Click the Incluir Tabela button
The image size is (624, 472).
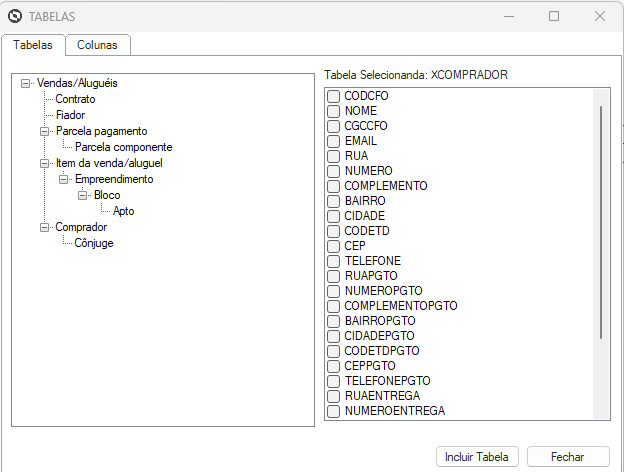tap(477, 456)
